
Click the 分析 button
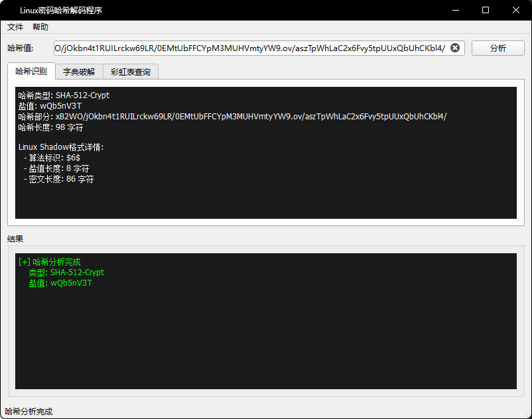[x=498, y=48]
